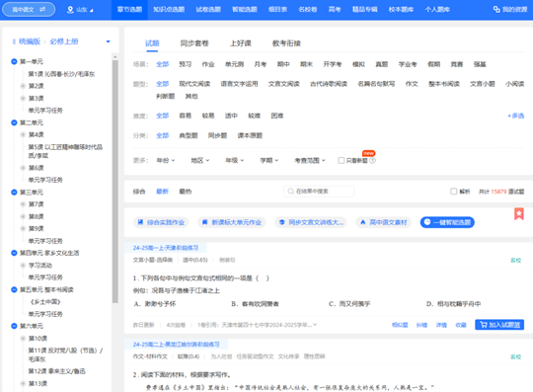Open the 试卷选题 top menu
This screenshot has width=533, height=392.
(208, 10)
